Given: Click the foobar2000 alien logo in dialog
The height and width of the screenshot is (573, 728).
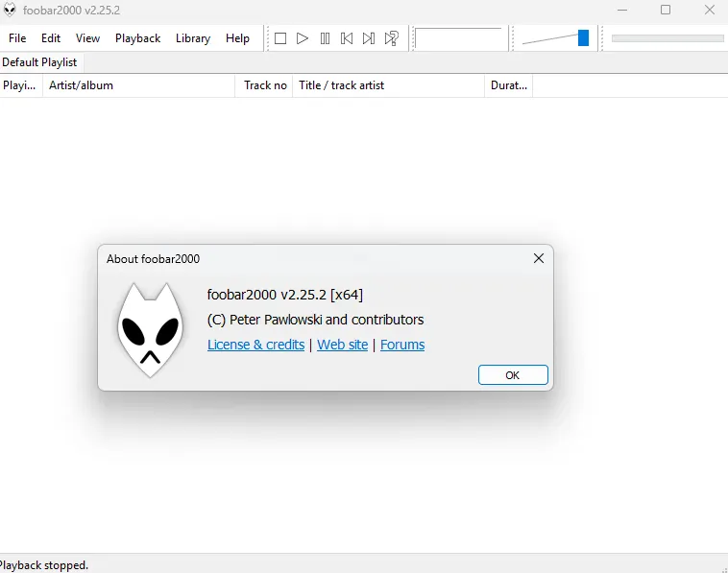Looking at the screenshot, I should pyautogui.click(x=149, y=329).
